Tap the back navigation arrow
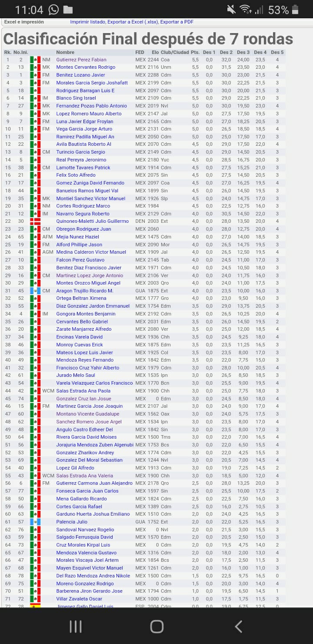Viewport: 313px width, 644px height. [x=238, y=626]
